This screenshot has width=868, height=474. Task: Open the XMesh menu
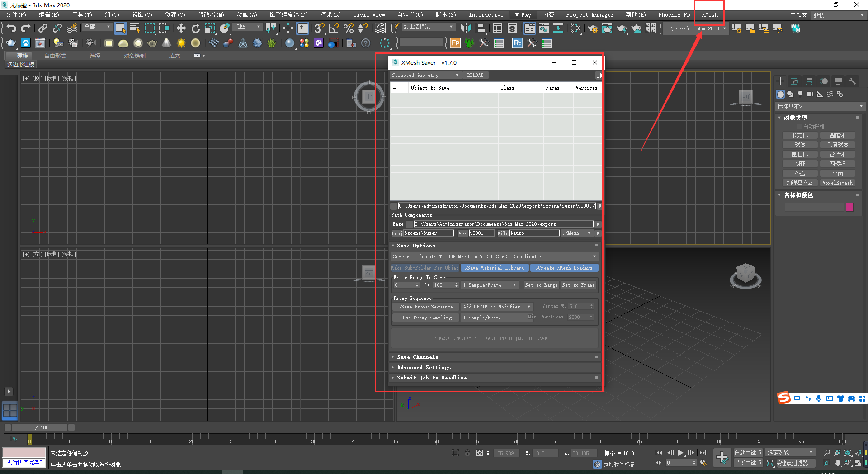[x=709, y=15]
